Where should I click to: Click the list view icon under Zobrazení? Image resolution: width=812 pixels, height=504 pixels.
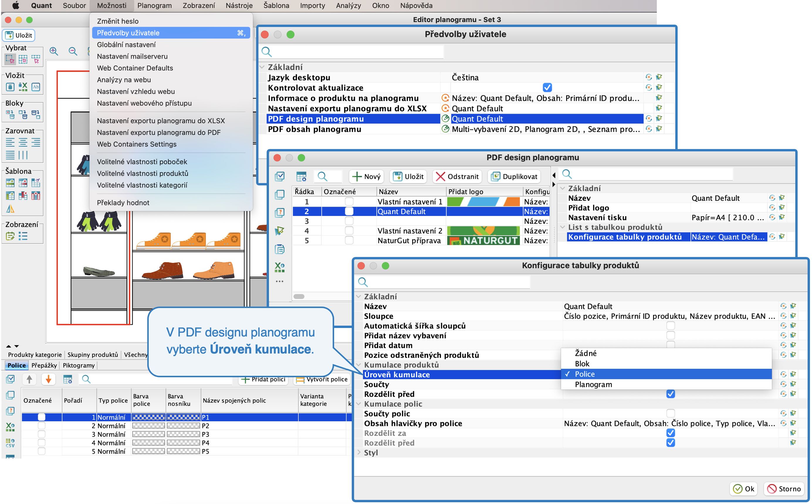coord(23,237)
